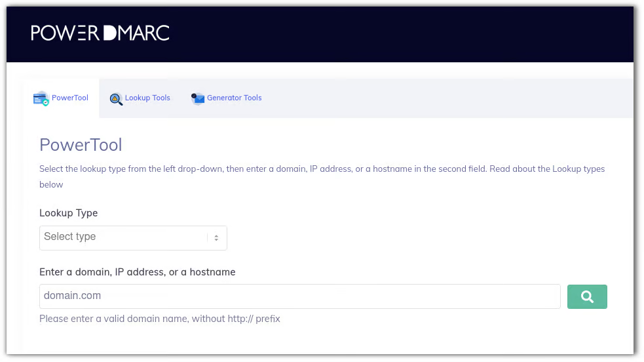Click the Generator Tools envelope icon
Screen dimensions: 644x362
click(198, 98)
